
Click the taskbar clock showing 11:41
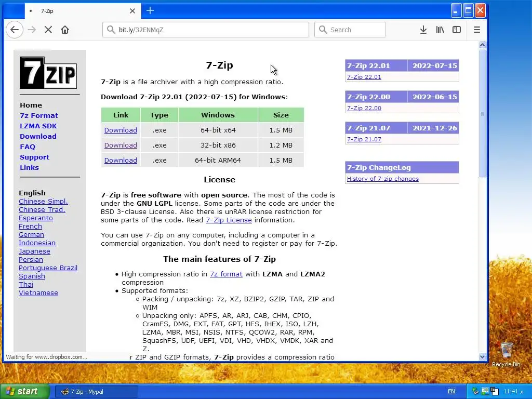pyautogui.click(x=513, y=392)
